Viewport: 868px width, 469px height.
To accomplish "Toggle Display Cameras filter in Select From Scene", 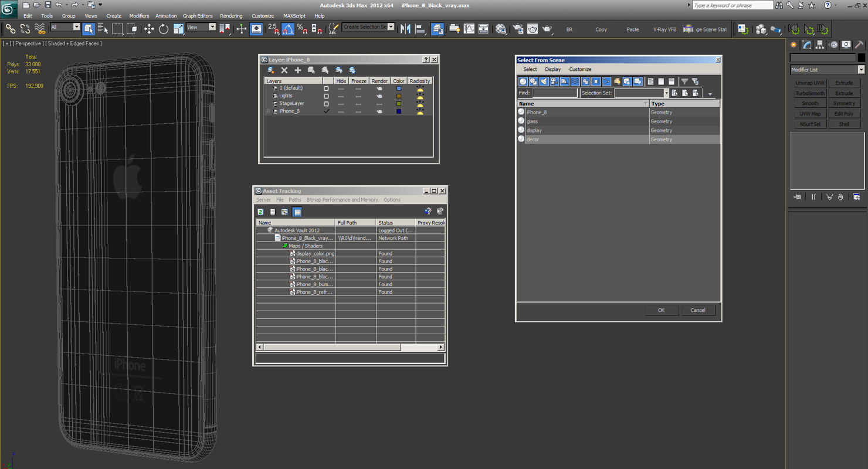I will click(x=554, y=81).
